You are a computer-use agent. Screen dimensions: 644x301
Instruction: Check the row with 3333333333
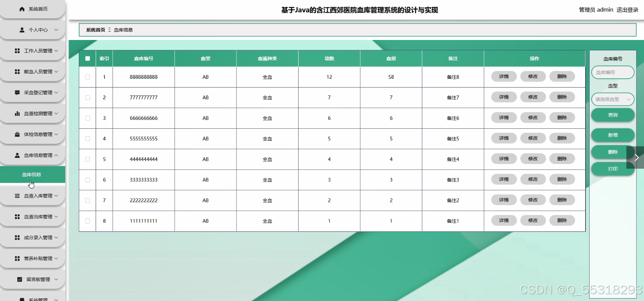88,180
